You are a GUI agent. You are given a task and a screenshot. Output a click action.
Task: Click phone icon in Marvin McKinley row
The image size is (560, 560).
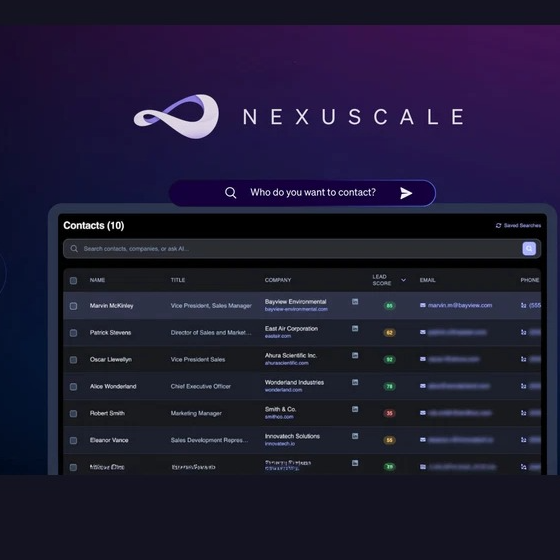tap(523, 305)
